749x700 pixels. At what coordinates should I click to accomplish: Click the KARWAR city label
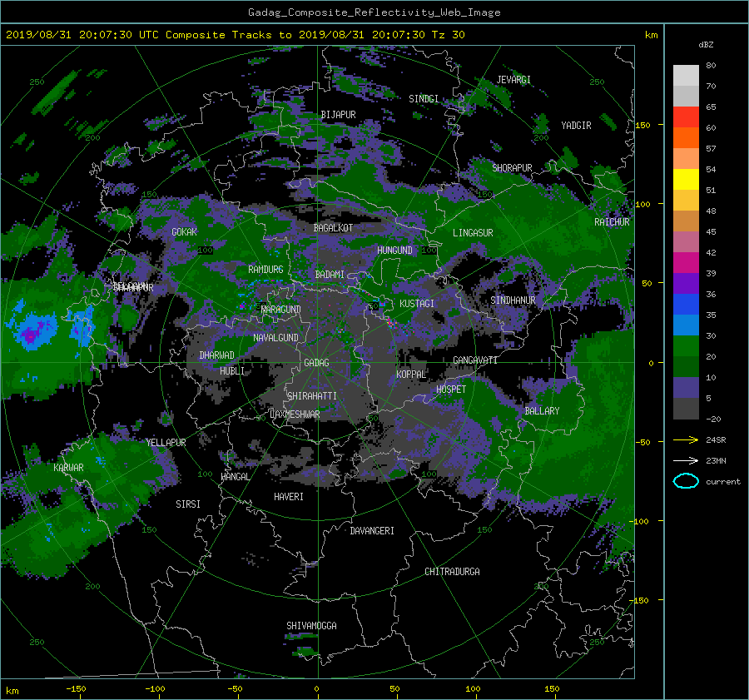coord(68,467)
